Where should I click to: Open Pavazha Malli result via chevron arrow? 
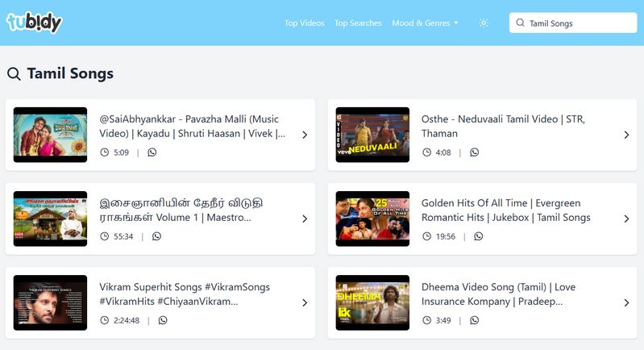click(305, 135)
